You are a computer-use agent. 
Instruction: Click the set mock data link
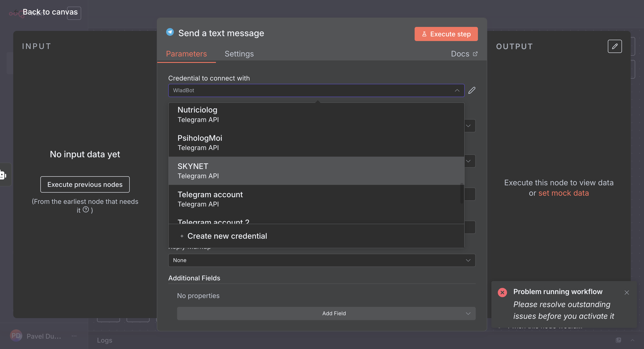(563, 193)
